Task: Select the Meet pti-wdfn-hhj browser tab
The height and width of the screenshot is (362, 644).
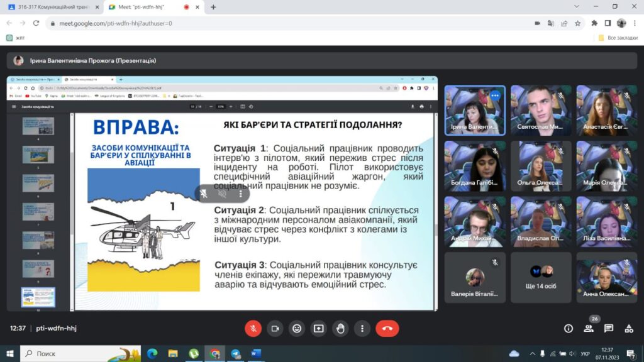Action: 145,7
